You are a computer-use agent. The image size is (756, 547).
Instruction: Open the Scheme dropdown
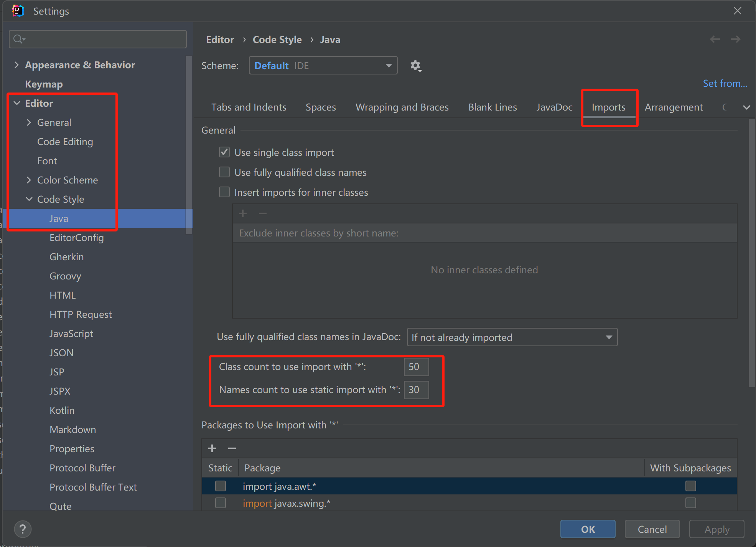coord(323,66)
